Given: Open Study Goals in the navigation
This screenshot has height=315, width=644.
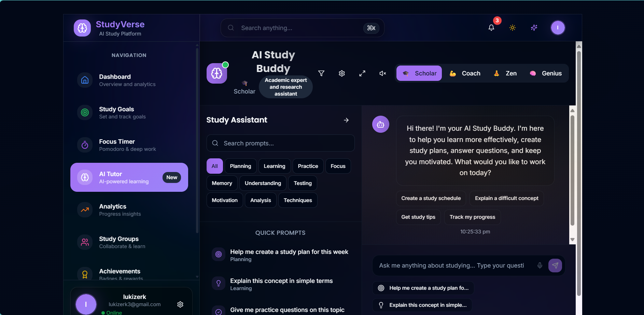Looking at the screenshot, I should click(129, 113).
